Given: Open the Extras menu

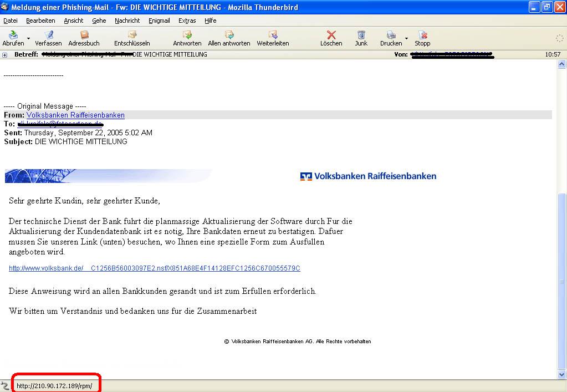Looking at the screenshot, I should click(187, 21).
